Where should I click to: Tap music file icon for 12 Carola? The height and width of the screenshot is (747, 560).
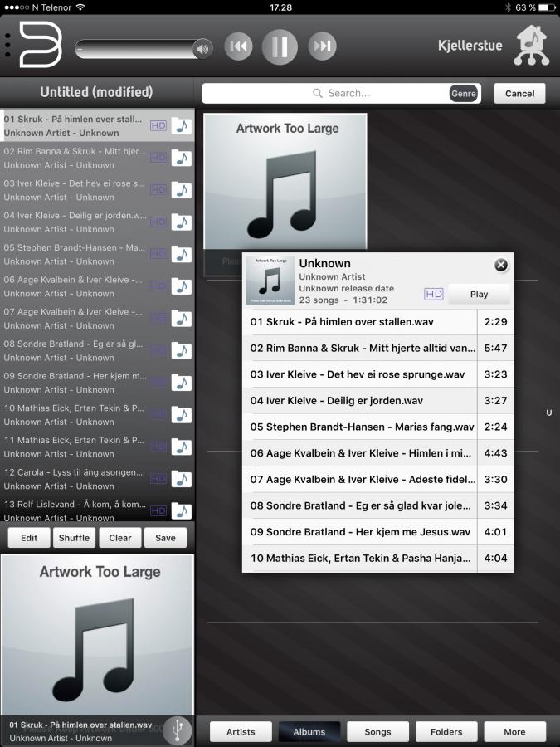click(182, 479)
